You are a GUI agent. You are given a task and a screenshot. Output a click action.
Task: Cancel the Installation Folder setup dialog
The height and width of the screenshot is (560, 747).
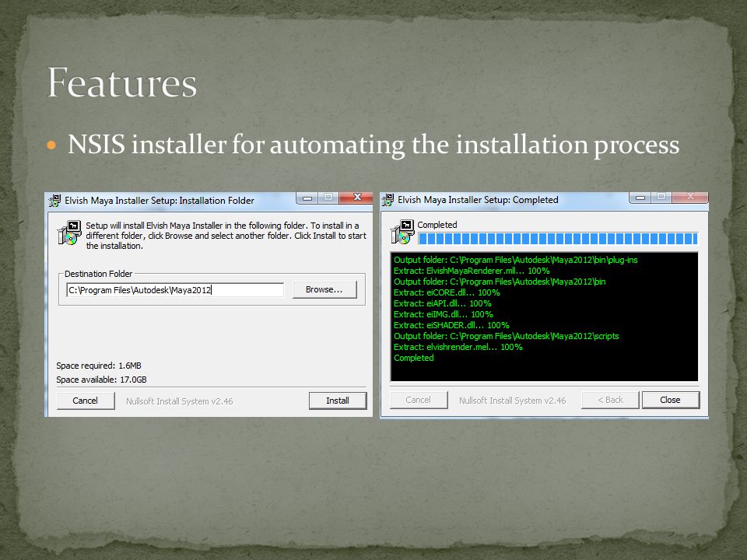pos(86,401)
